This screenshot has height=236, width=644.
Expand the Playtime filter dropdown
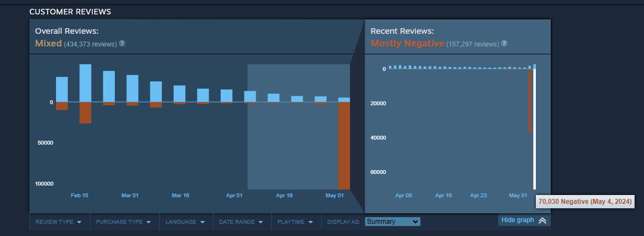(295, 222)
